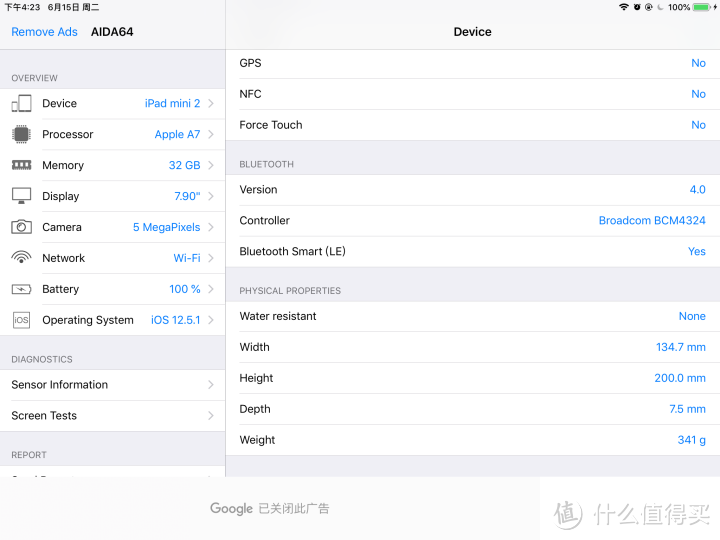Tap the Processor chip icon

21,134
